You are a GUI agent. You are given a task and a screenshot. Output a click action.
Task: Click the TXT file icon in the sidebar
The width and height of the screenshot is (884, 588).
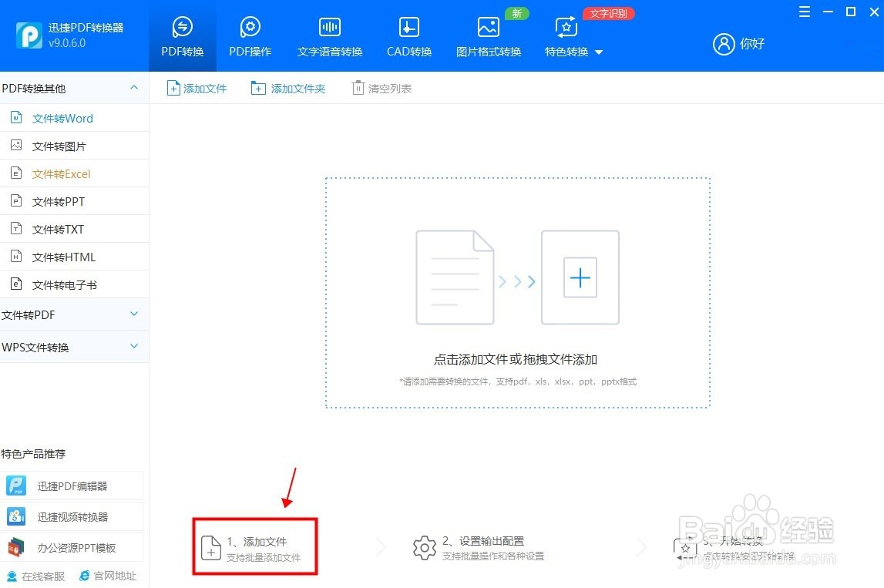16,228
